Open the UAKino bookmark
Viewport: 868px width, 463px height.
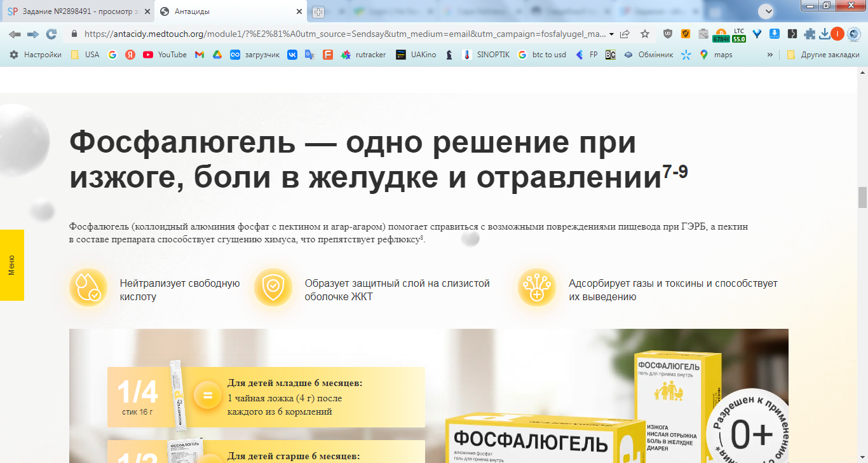[416, 55]
